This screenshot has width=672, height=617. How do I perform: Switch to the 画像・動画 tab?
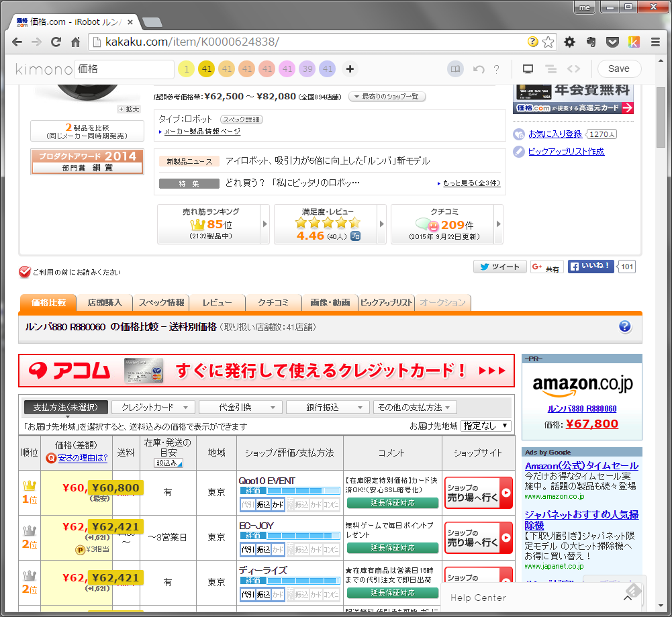pyautogui.click(x=330, y=303)
